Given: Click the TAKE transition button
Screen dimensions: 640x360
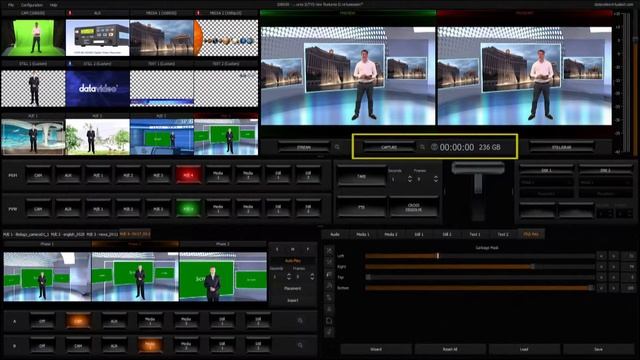Looking at the screenshot, I should [362, 176].
